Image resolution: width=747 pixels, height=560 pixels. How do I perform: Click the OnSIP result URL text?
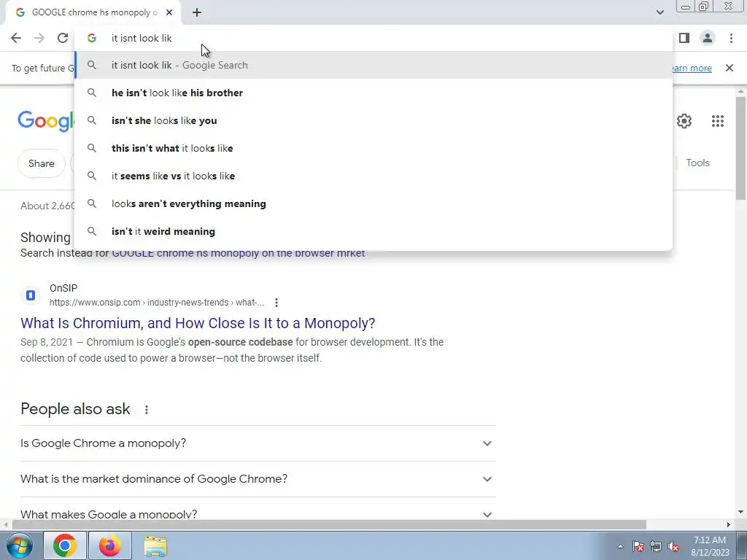[157, 303]
